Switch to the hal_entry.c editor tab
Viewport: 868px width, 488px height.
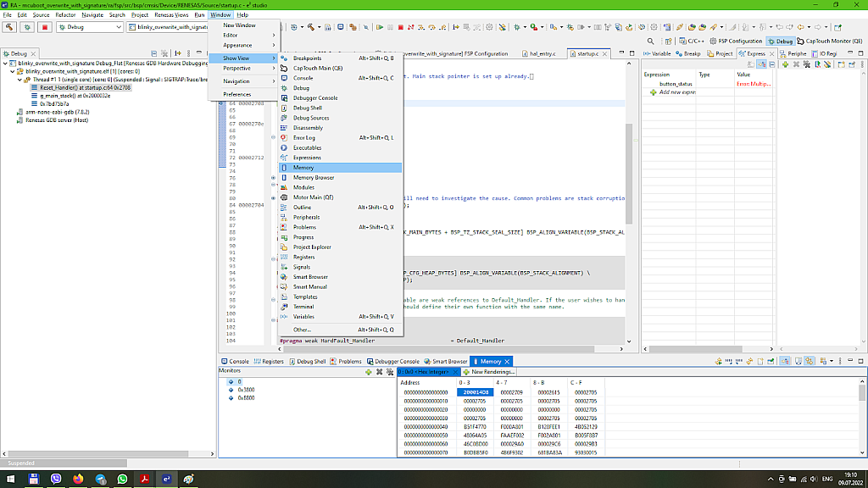click(x=542, y=53)
